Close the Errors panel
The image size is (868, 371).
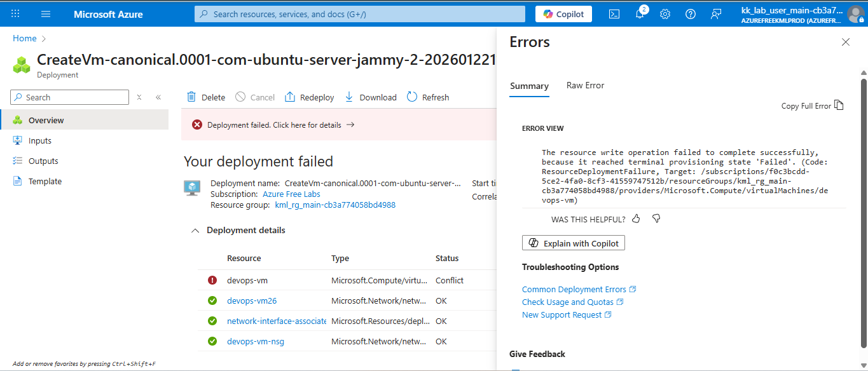[845, 42]
